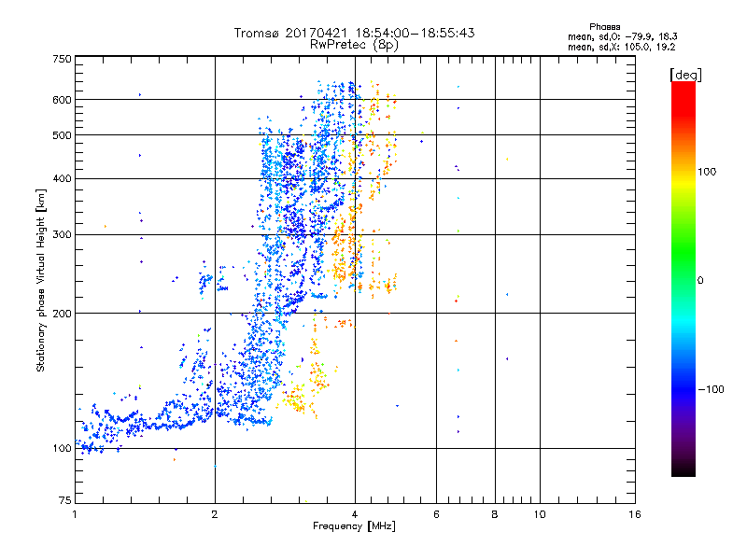This screenshot has height=560, width=747.
Task: Click the colorbar tick label '0'
Action: pyautogui.click(x=700, y=281)
